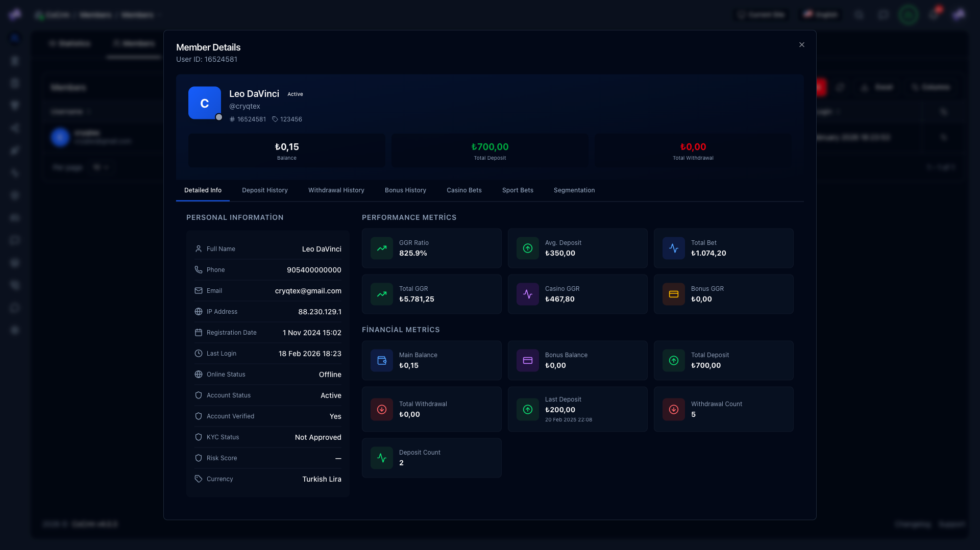Open the Segmentation tab

tap(574, 190)
